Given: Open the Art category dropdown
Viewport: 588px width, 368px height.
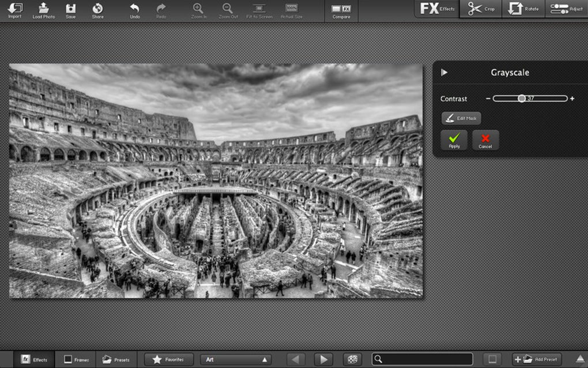Looking at the screenshot, I should 235,359.
